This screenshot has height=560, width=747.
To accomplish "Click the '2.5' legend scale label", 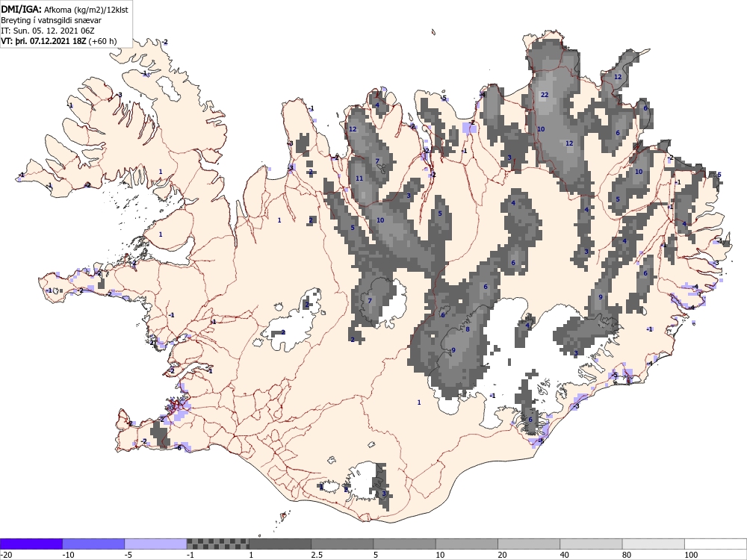I will click(317, 556).
